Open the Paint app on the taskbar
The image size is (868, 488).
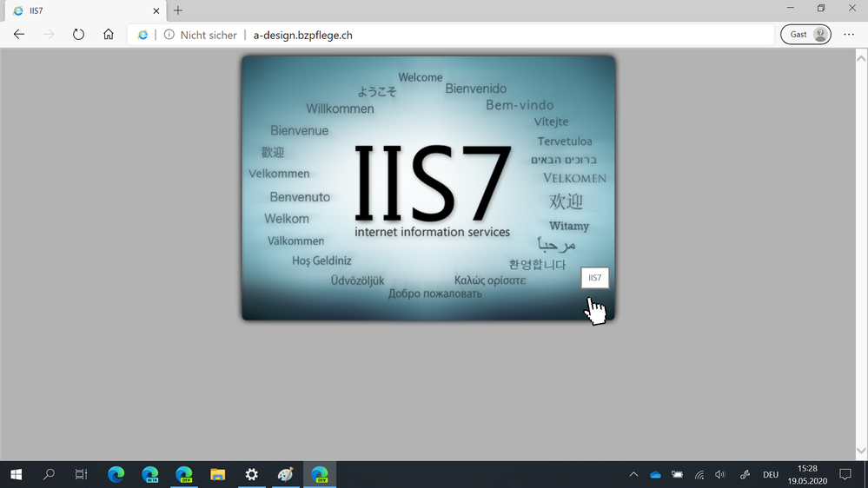click(286, 474)
